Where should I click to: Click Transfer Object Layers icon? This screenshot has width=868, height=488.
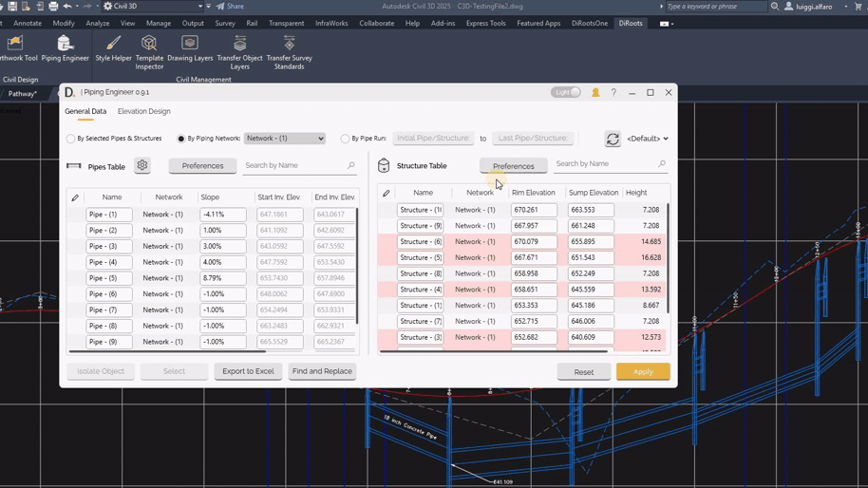239,50
